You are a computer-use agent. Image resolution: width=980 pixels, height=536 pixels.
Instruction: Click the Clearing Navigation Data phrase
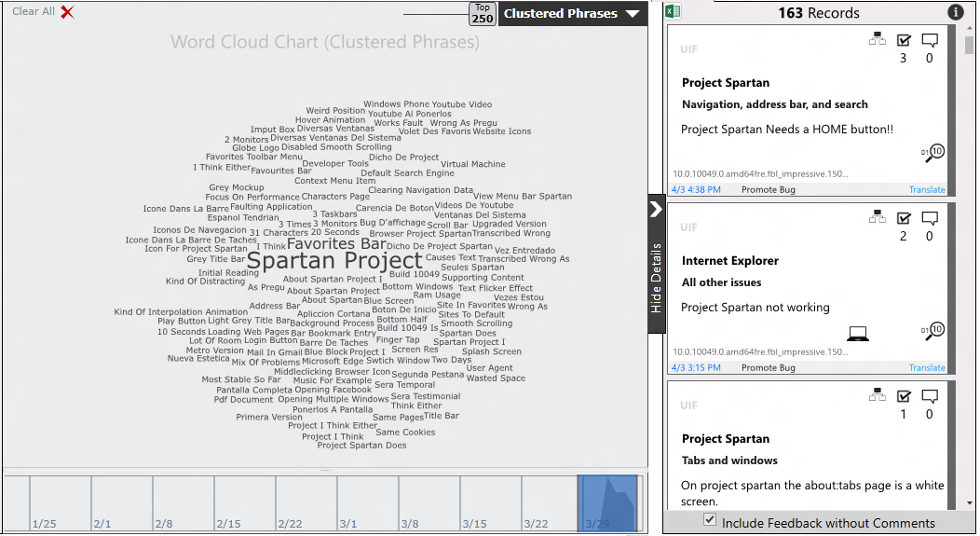tap(421, 190)
